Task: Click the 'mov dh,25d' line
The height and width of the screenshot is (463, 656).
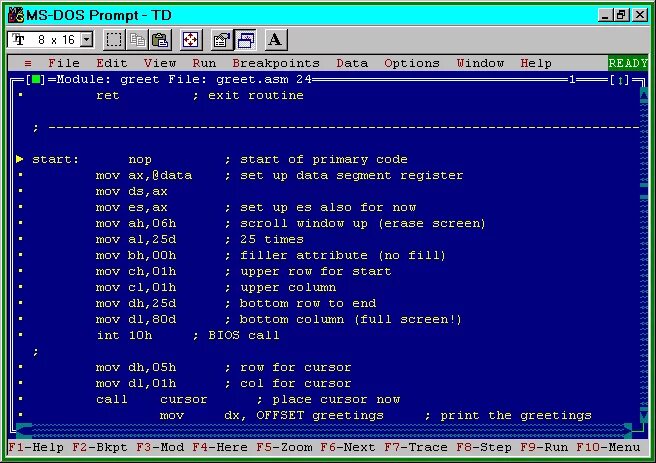Action: tap(236, 303)
